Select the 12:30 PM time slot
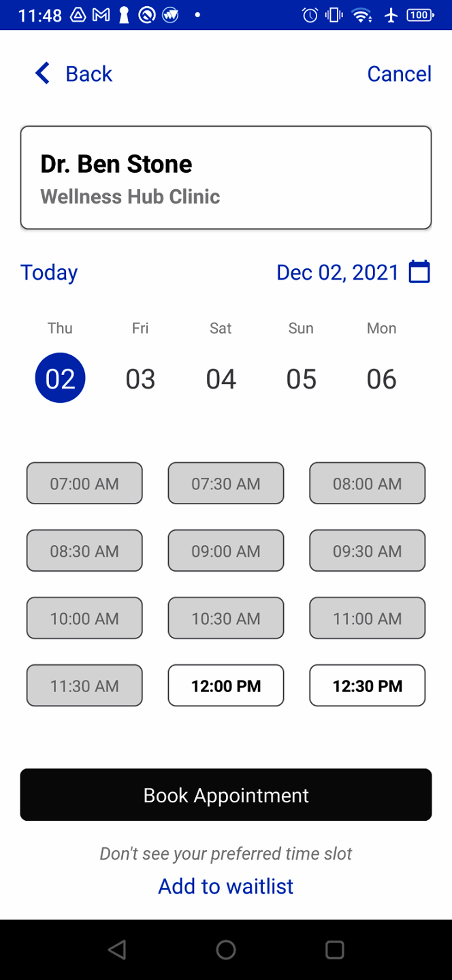 click(x=368, y=686)
